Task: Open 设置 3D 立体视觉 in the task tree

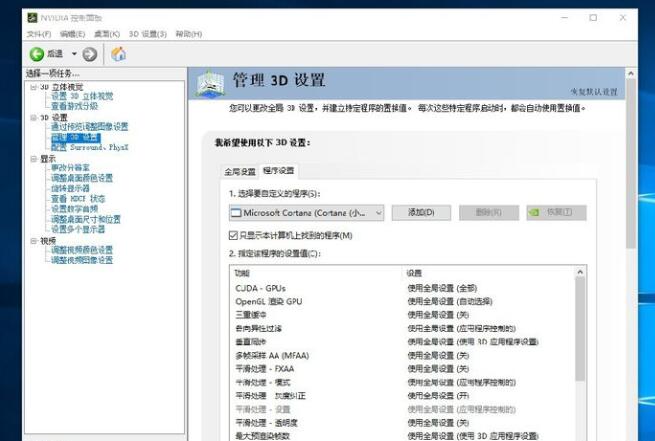Action: (x=82, y=96)
